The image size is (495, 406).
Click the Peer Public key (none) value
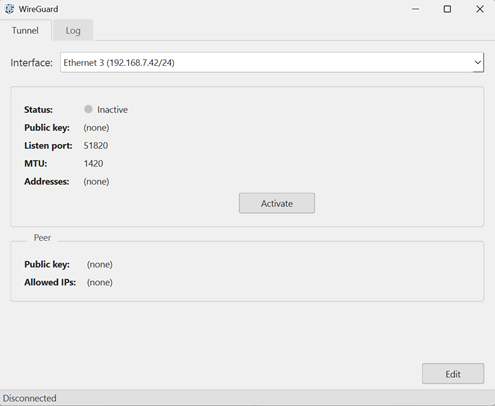pyautogui.click(x=100, y=264)
